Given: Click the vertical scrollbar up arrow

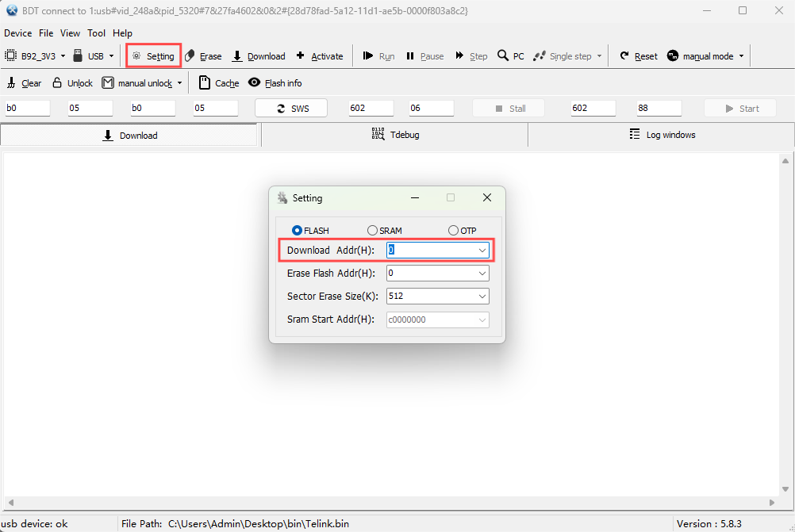Looking at the screenshot, I should (x=785, y=161).
